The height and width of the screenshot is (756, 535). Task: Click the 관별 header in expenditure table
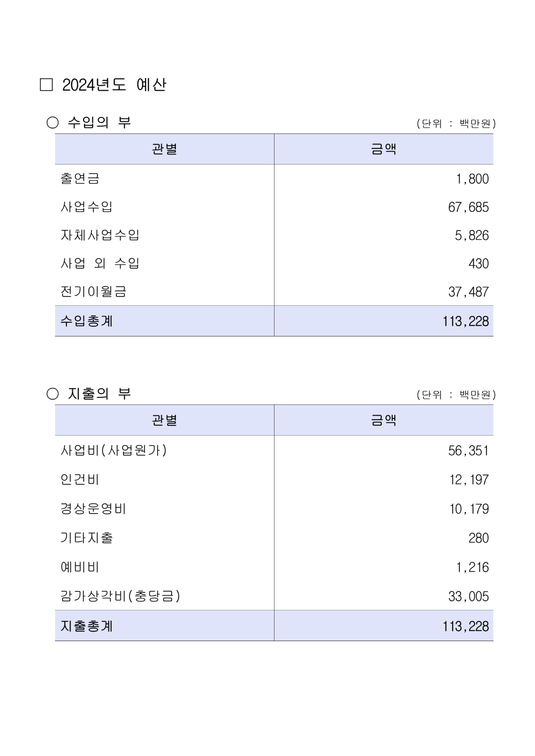point(164,420)
